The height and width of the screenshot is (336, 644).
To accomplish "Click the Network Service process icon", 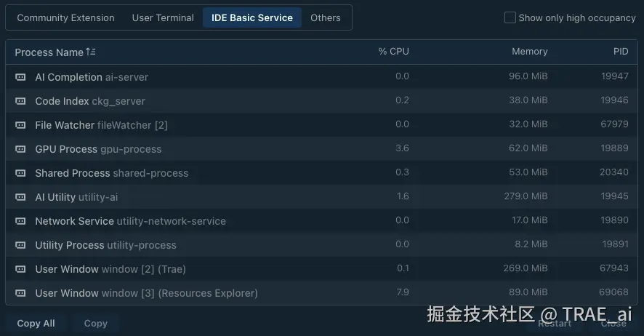I will coord(20,221).
